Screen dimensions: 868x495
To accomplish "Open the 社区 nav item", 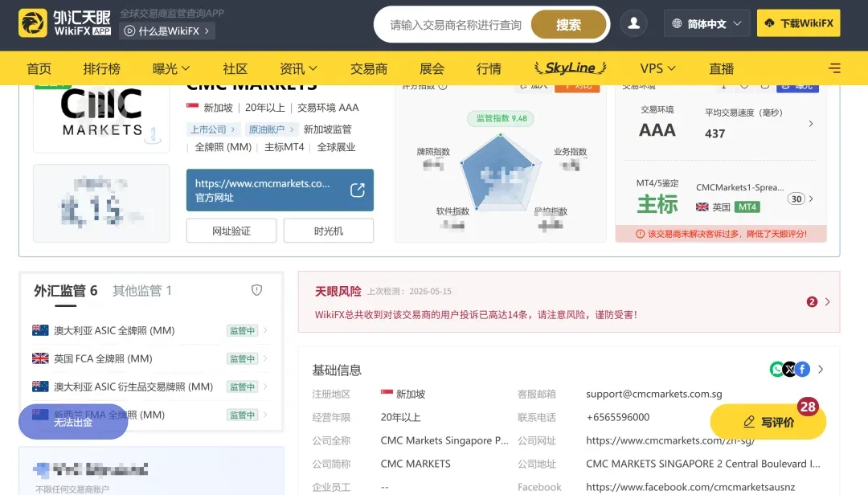I will click(x=235, y=68).
